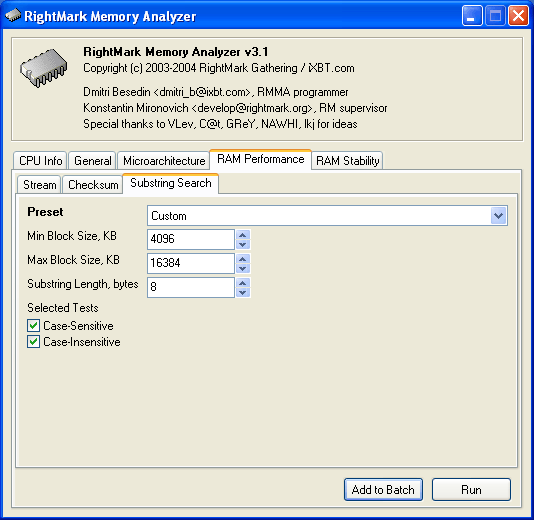Click the Add to Batch button
The width and height of the screenshot is (534, 520).
[x=383, y=490]
